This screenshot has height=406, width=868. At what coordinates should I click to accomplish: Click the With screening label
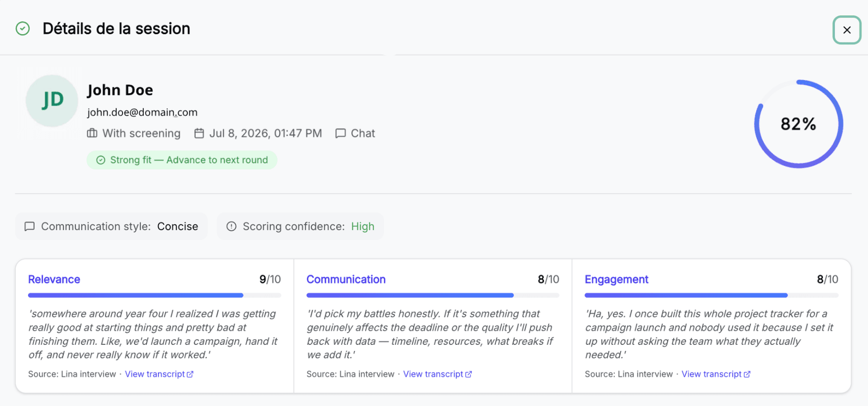click(141, 134)
